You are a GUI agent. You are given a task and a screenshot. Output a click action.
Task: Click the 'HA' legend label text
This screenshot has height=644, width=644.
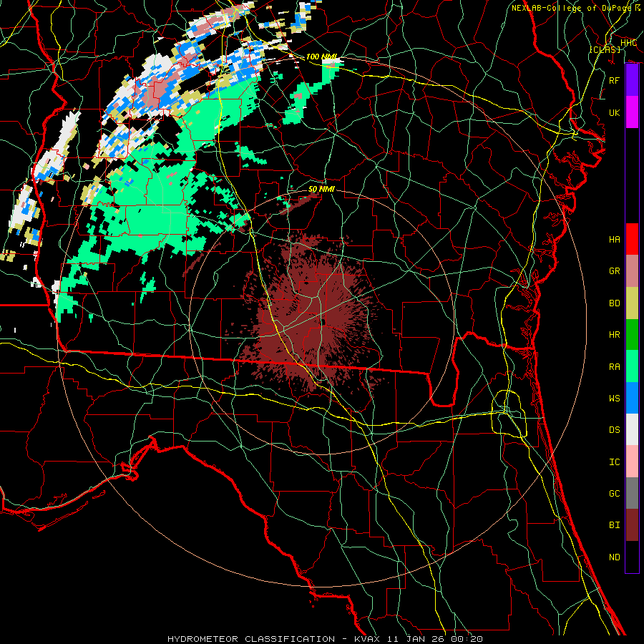click(x=614, y=239)
